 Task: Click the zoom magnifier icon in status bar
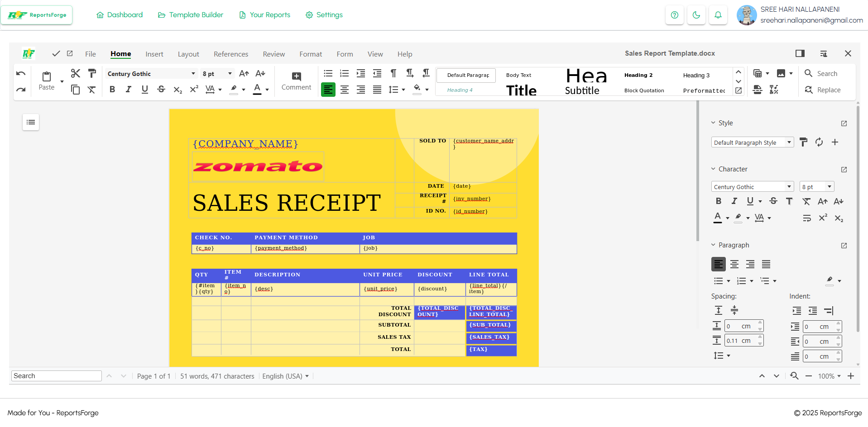[x=794, y=376]
